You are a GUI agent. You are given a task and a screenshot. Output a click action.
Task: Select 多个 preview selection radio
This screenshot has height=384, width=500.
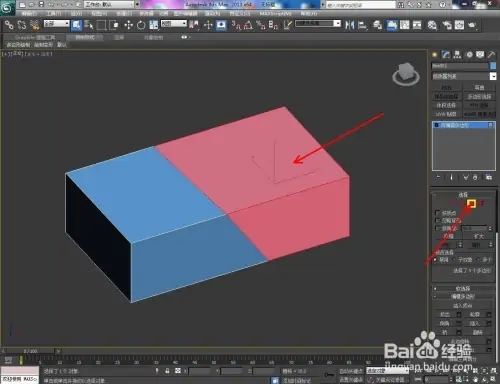pyautogui.click(x=478, y=259)
